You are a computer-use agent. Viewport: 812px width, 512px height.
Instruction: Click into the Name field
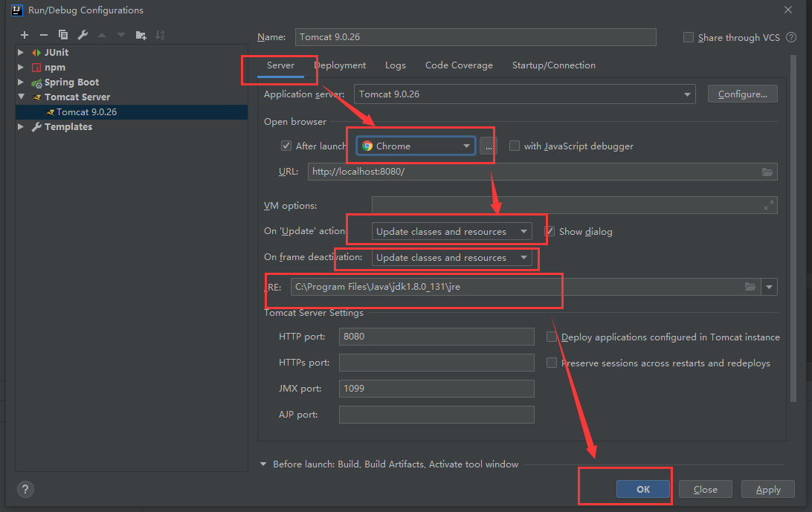(x=475, y=37)
